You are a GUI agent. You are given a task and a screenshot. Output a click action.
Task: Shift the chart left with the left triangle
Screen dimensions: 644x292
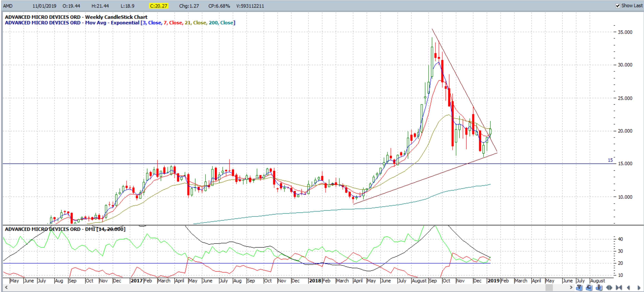[x=628, y=288]
